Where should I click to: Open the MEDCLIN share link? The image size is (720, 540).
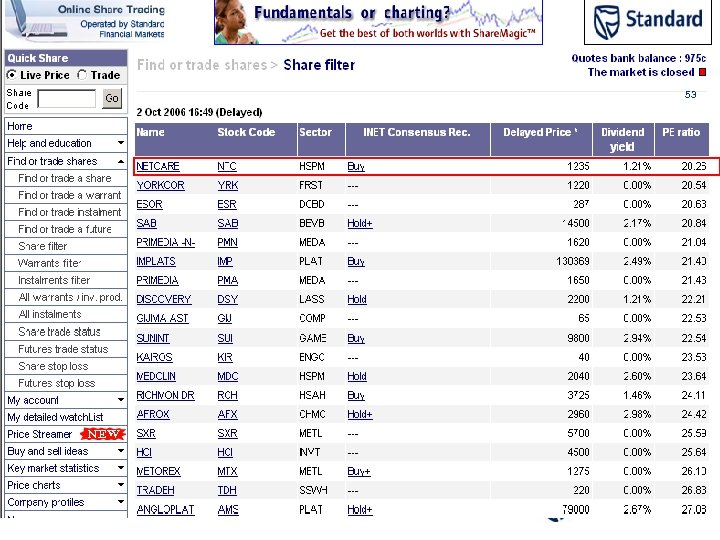156,377
